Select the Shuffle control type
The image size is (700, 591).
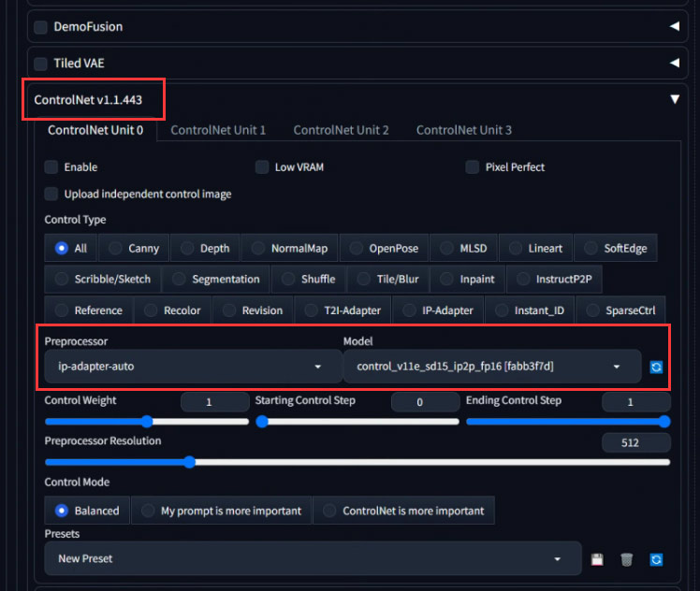tap(309, 280)
